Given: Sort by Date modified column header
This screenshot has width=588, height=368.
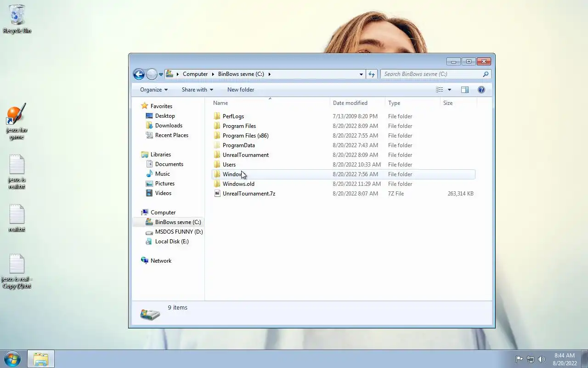Looking at the screenshot, I should click(357, 103).
